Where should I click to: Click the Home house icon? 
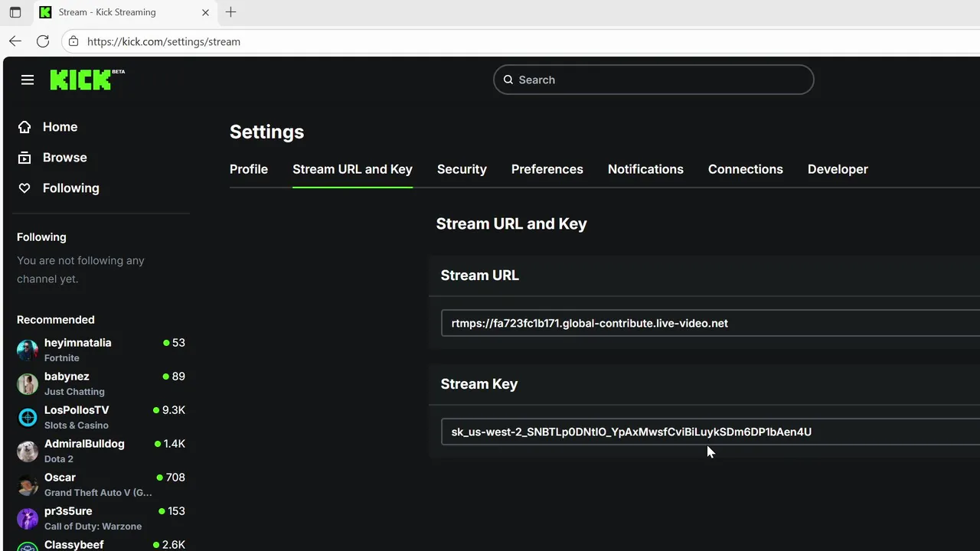click(24, 127)
